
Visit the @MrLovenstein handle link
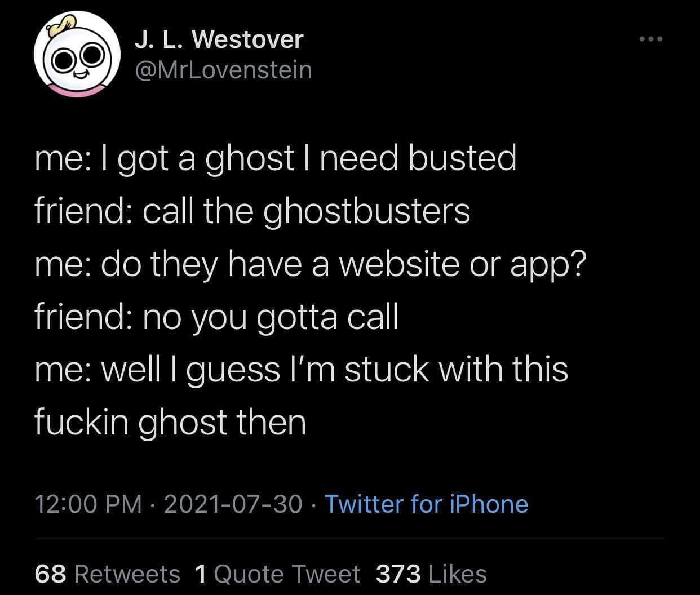224,70
